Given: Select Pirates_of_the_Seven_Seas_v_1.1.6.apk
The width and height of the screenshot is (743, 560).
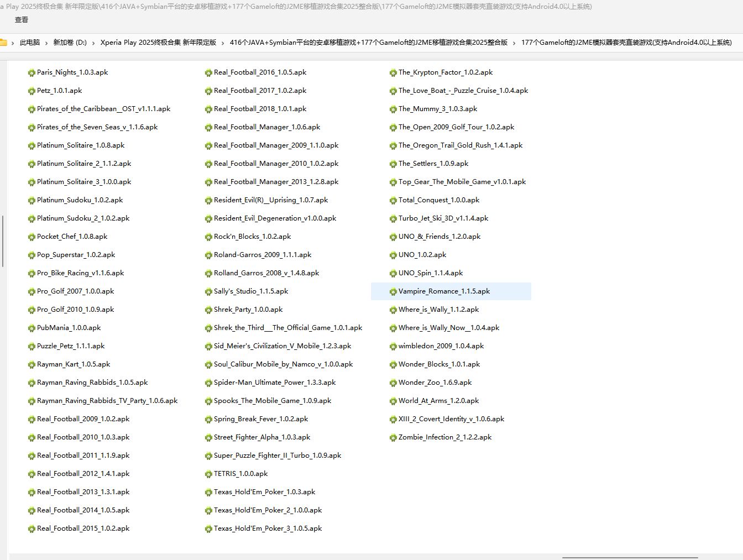Looking at the screenshot, I should 93,127.
